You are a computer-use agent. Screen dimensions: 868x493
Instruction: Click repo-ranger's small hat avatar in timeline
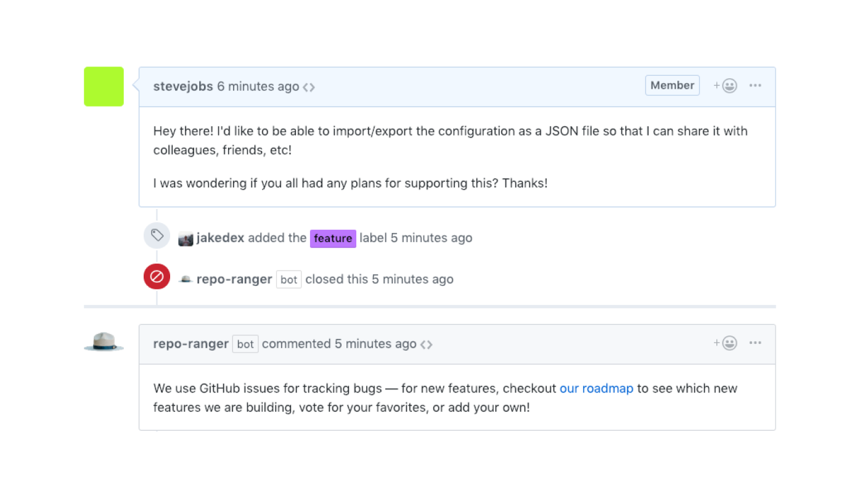(x=186, y=280)
